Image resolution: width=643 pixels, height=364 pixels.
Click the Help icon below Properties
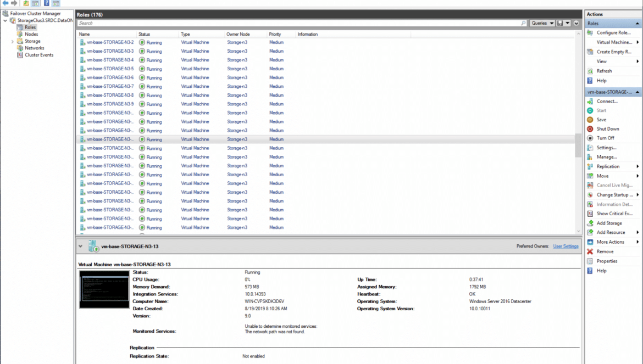pos(590,271)
